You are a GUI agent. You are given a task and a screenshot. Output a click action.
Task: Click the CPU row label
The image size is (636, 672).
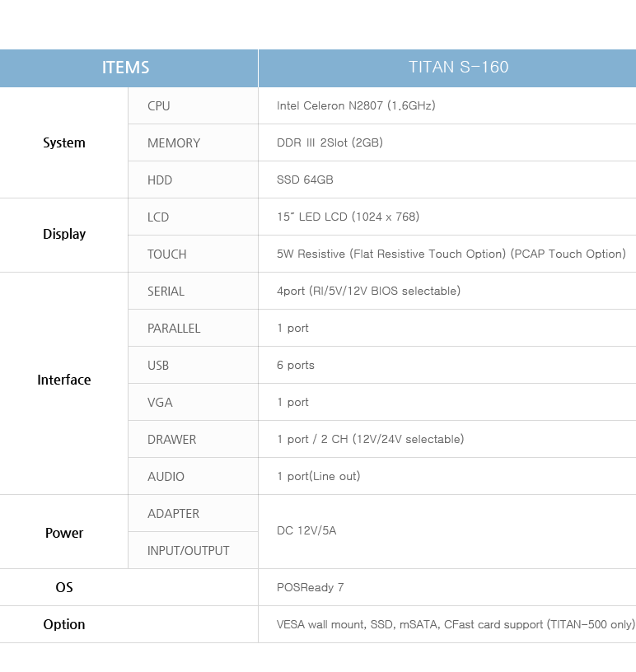[159, 105]
